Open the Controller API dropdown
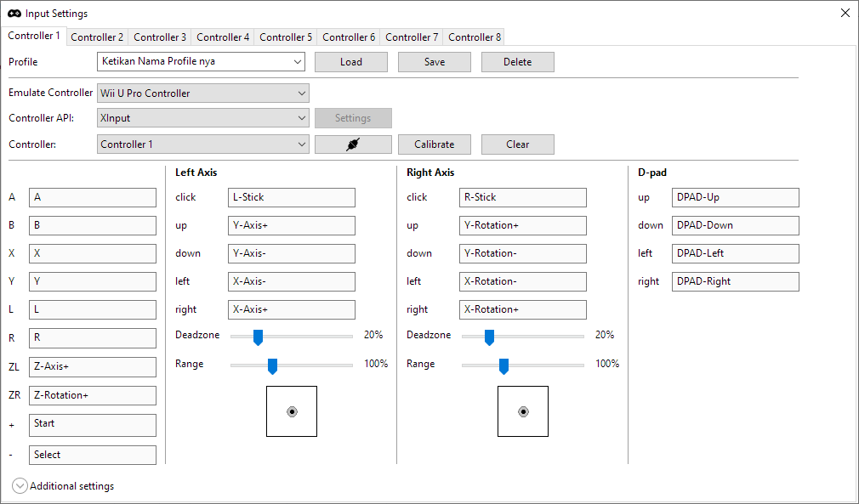Screen dimensions: 859x504 [x=202, y=117]
